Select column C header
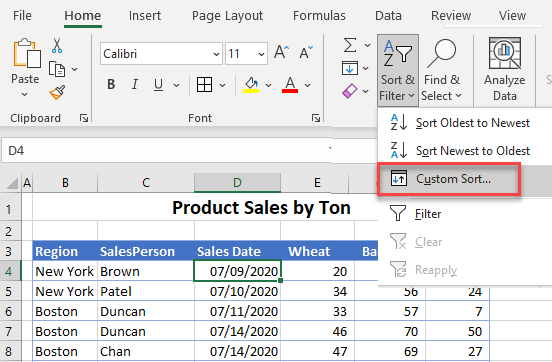Viewport: 552px width, 362px height. coord(146,182)
